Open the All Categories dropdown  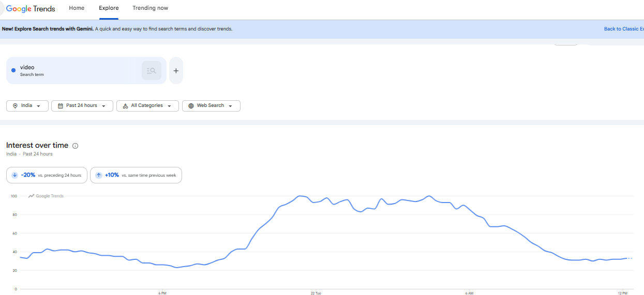148,105
